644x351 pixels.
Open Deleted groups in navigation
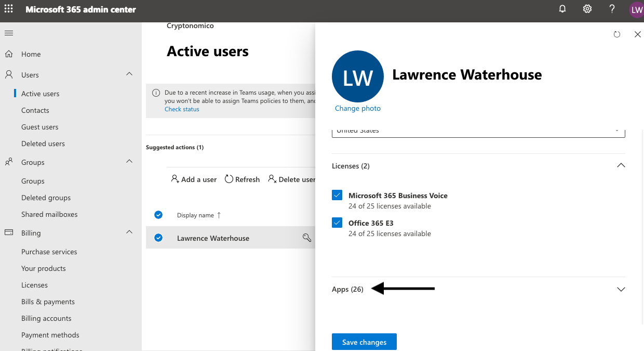(x=46, y=198)
